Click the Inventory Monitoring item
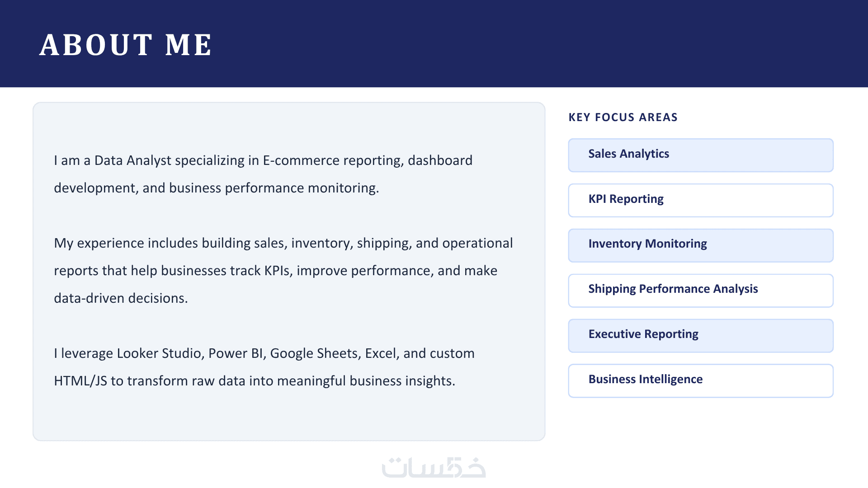The image size is (868, 488). tap(701, 245)
